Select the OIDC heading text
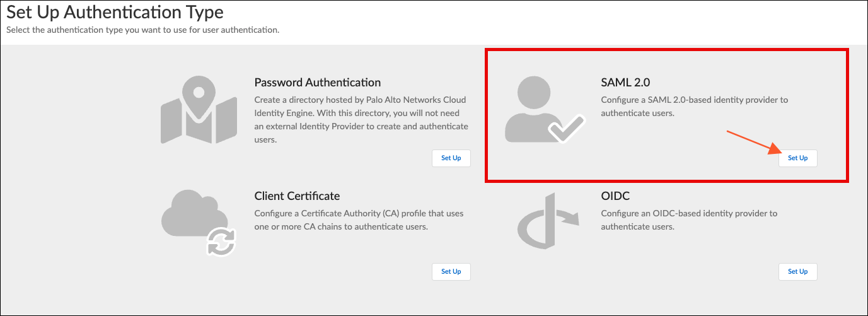 [x=615, y=196]
